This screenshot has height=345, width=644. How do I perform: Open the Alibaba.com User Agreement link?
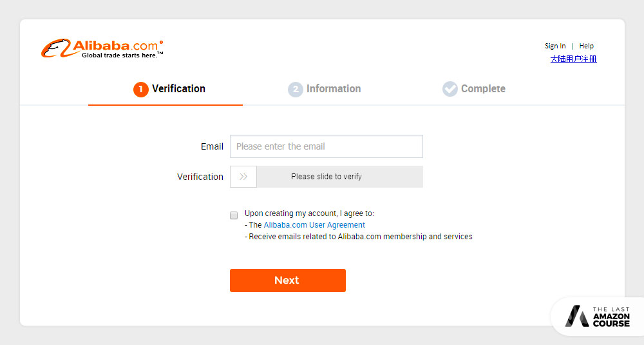(x=314, y=225)
